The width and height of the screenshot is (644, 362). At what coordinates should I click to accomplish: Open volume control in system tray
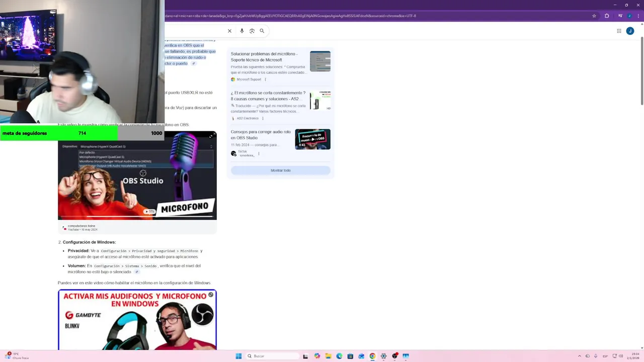pos(620,356)
